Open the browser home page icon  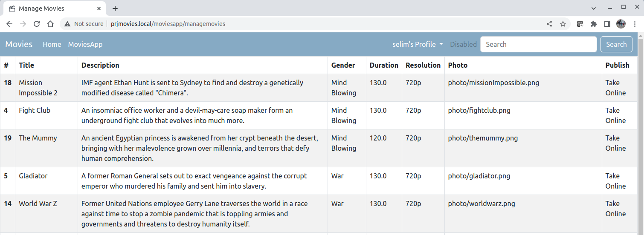pyautogui.click(x=50, y=24)
